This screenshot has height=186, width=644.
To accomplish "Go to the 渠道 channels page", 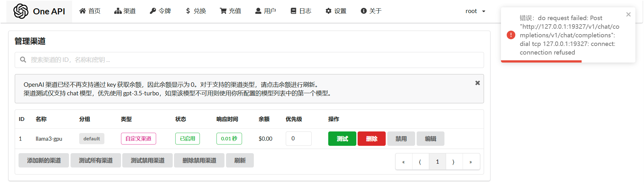I will (125, 11).
